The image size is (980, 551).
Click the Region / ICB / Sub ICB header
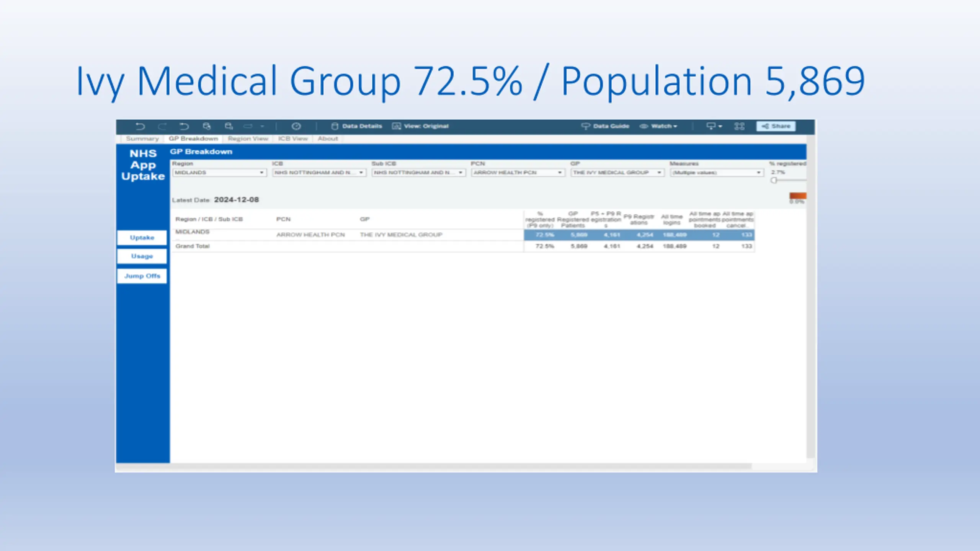click(209, 219)
